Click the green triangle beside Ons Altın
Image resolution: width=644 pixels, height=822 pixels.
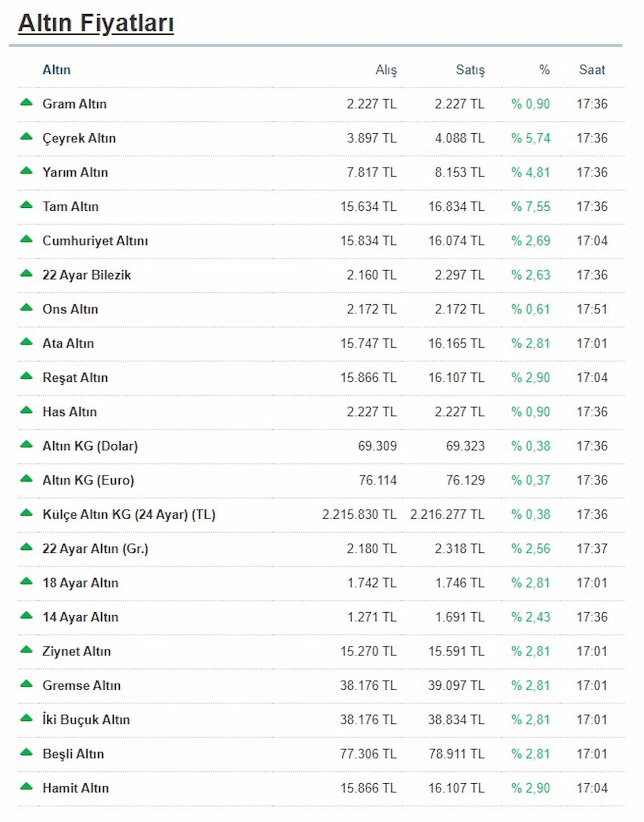pos(26,308)
